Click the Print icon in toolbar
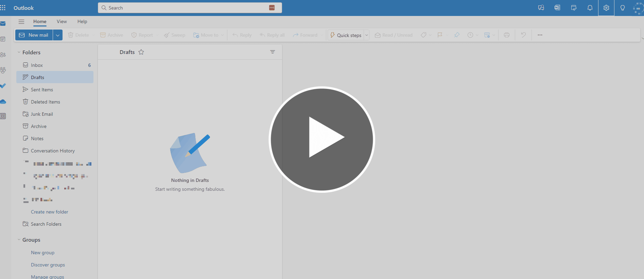Viewport: 644px width, 279px height. 506,35
